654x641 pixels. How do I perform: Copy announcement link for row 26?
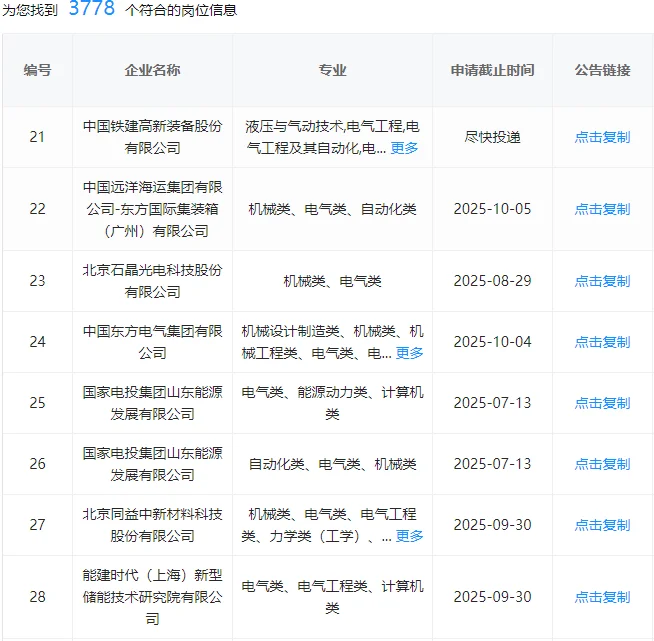[602, 464]
